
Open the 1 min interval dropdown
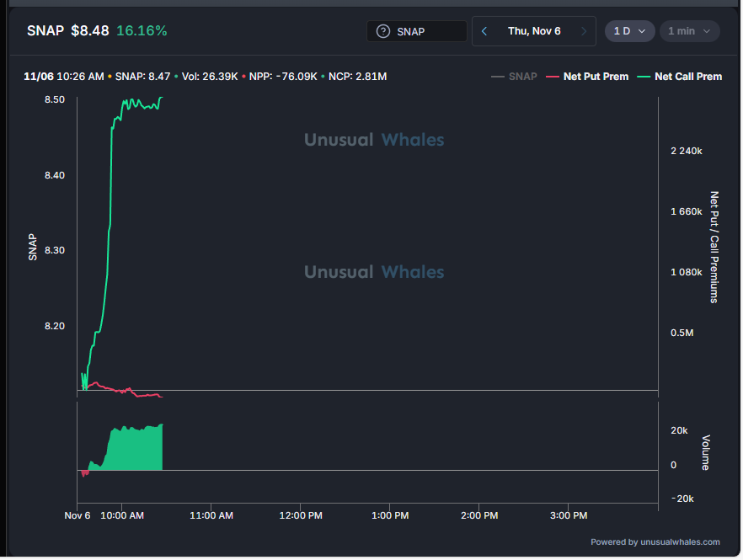689,31
